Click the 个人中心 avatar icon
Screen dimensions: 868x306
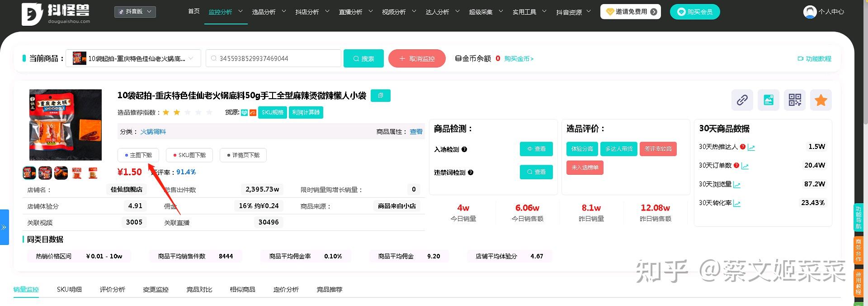(810, 12)
